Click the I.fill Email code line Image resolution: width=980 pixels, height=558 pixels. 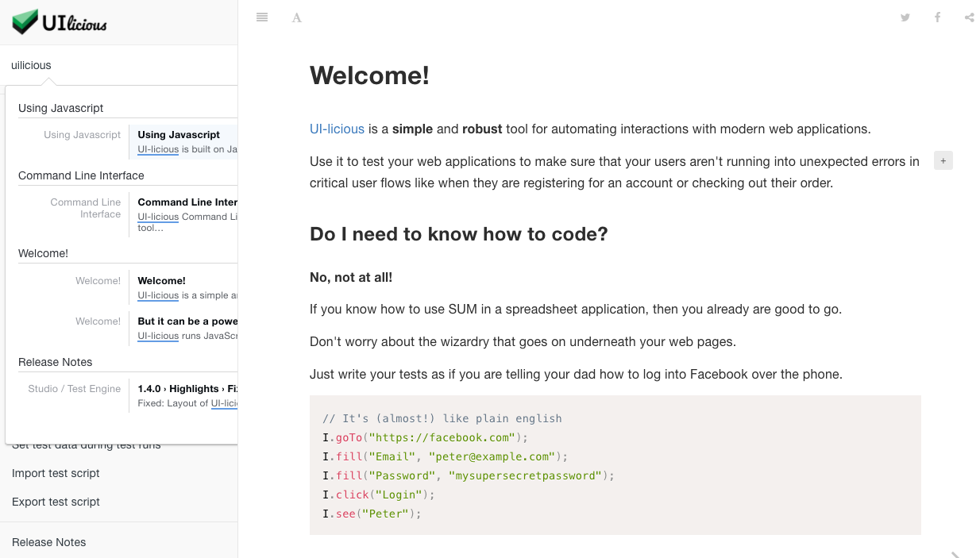[446, 456]
